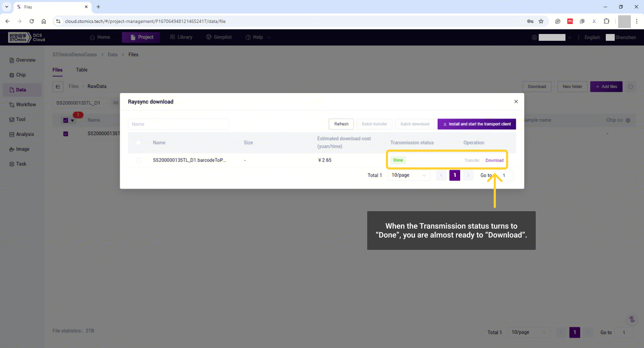Open the browser extensions puzzle icon
The width and height of the screenshot is (644, 348).
(606, 21)
